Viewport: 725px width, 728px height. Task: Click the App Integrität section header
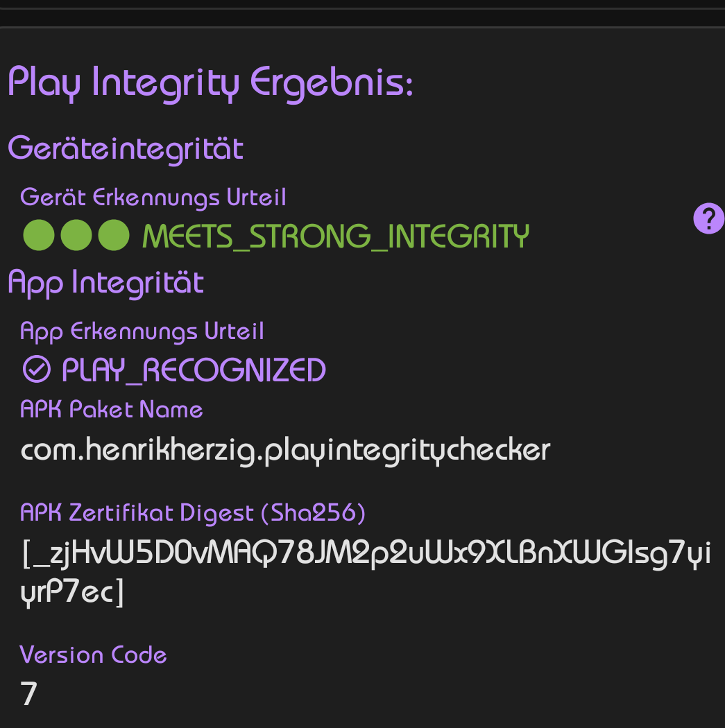106,283
